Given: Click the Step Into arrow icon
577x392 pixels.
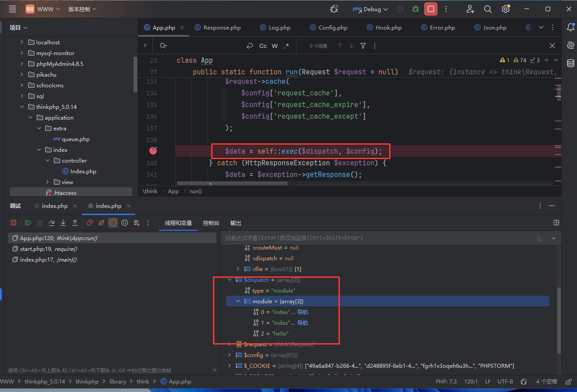Looking at the screenshot, I should [63, 223].
